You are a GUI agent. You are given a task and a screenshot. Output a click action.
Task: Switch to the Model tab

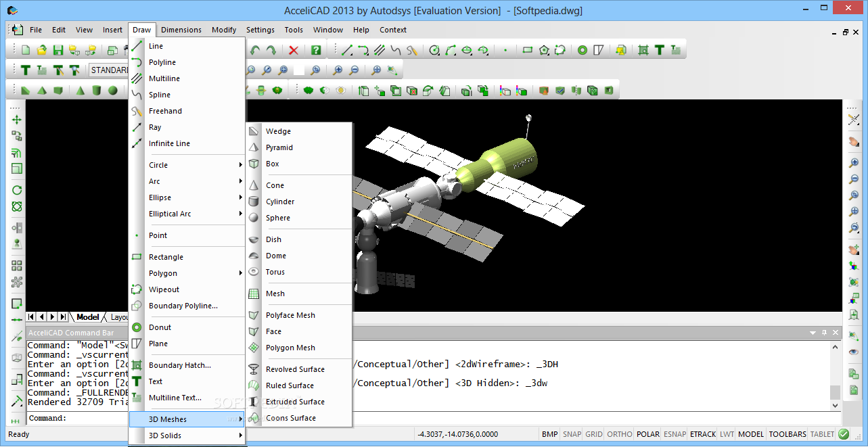pyautogui.click(x=87, y=317)
